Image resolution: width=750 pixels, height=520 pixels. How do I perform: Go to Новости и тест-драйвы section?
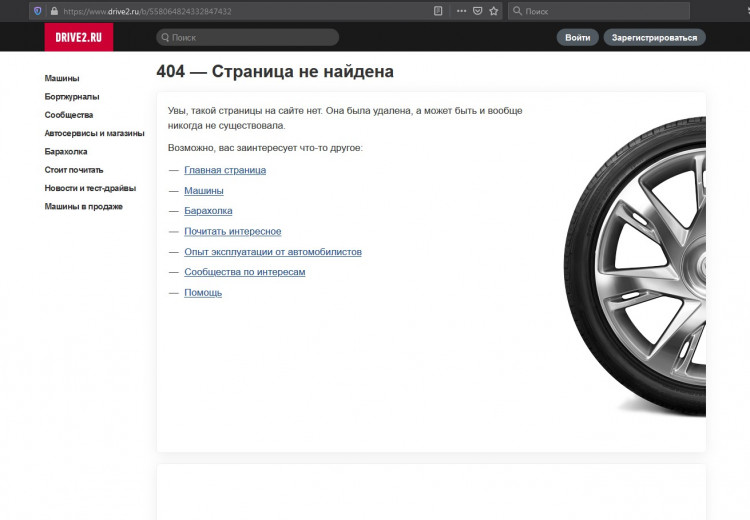tap(90, 188)
